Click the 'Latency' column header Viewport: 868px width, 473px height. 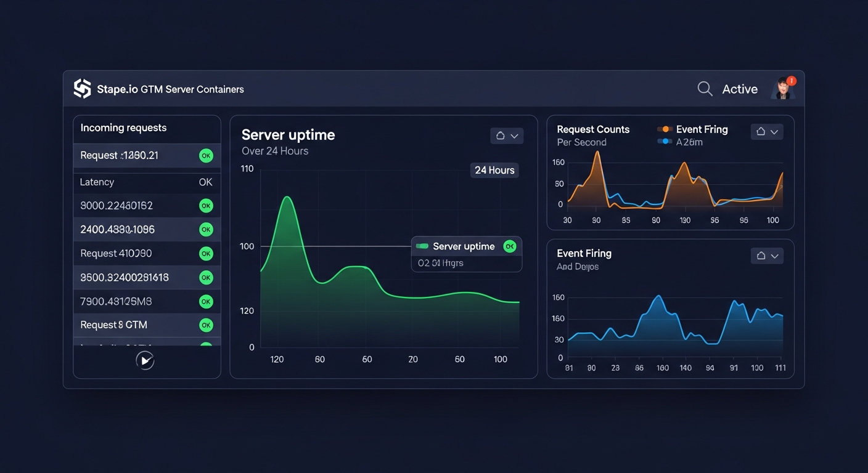click(97, 182)
